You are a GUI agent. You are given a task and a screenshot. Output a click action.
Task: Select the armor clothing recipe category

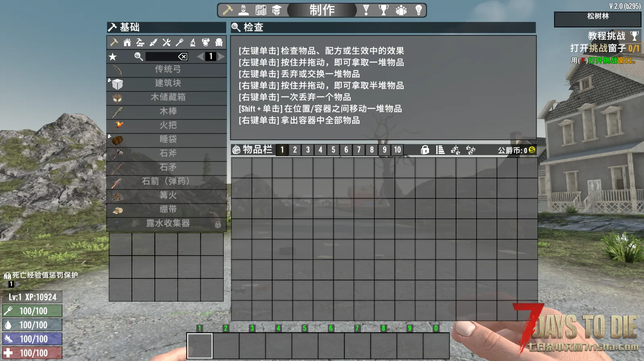206,42
